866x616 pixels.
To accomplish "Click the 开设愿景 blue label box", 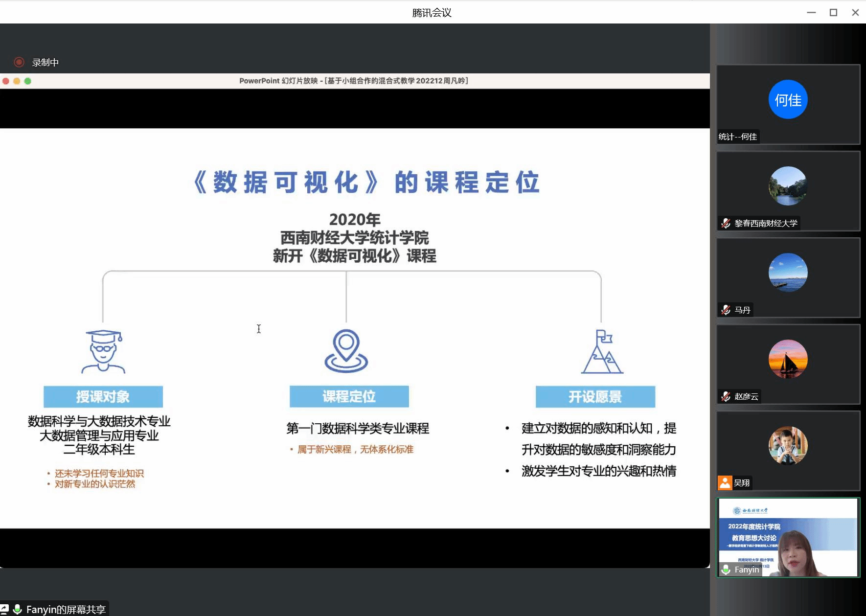I will click(595, 397).
